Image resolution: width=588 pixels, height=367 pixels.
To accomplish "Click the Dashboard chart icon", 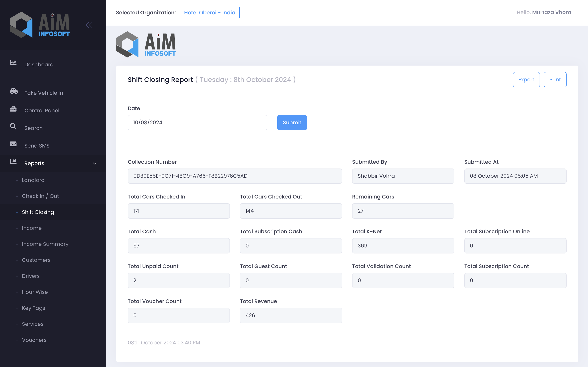I will [13, 63].
